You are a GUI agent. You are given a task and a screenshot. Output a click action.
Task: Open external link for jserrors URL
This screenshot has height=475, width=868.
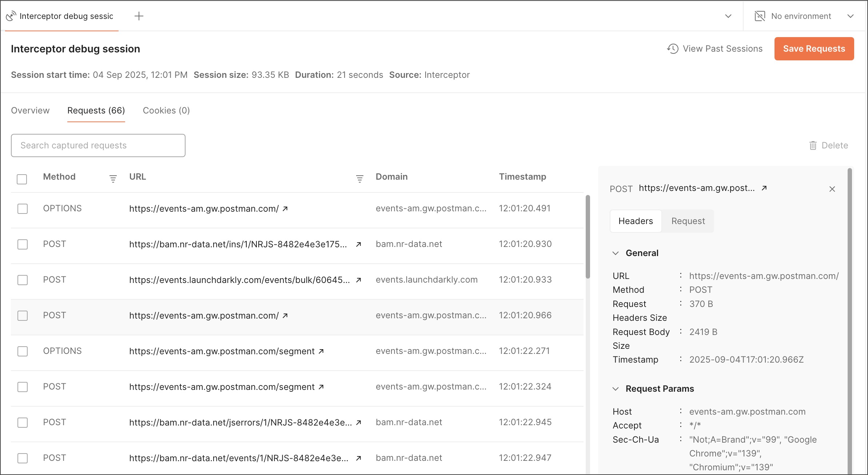pyautogui.click(x=358, y=423)
